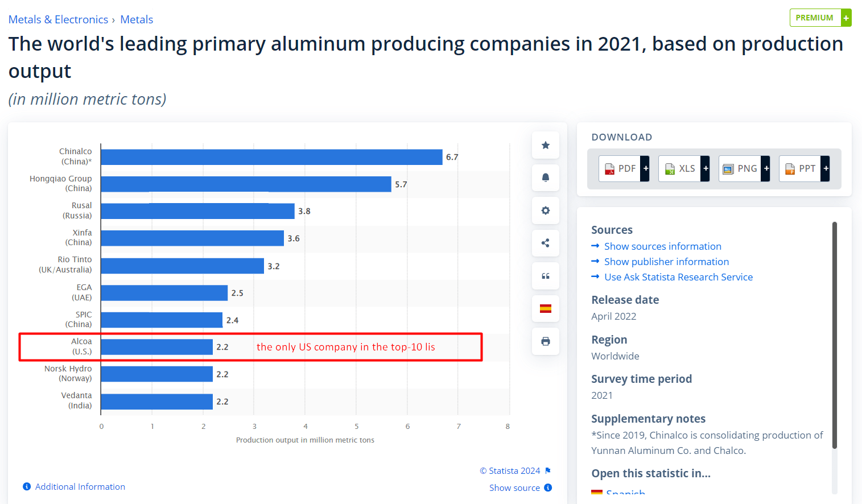The height and width of the screenshot is (504, 862).
Task: Open chart settings via the gear icon
Action: pyautogui.click(x=545, y=210)
